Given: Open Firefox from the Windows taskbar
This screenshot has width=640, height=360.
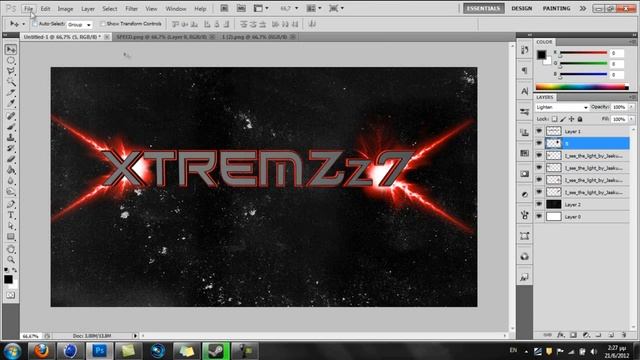Looking at the screenshot, I should (x=41, y=351).
